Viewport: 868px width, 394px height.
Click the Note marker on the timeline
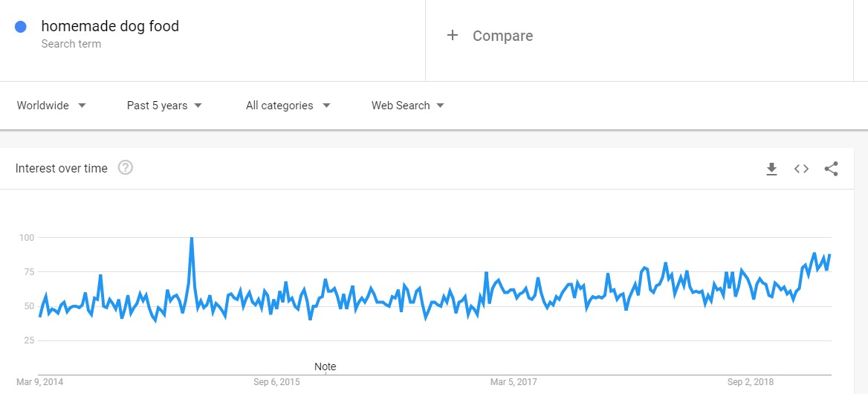[x=325, y=366]
